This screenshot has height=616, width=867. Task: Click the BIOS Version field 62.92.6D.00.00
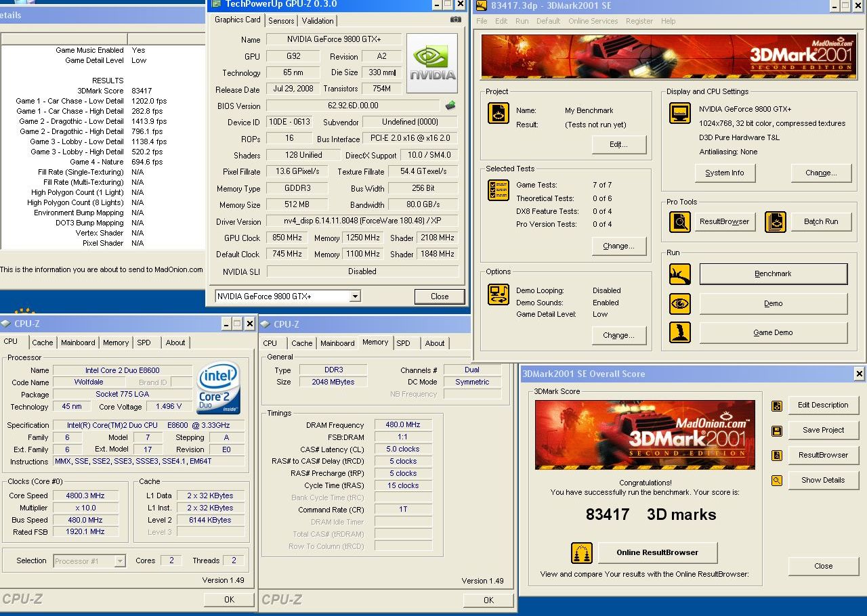pos(353,106)
